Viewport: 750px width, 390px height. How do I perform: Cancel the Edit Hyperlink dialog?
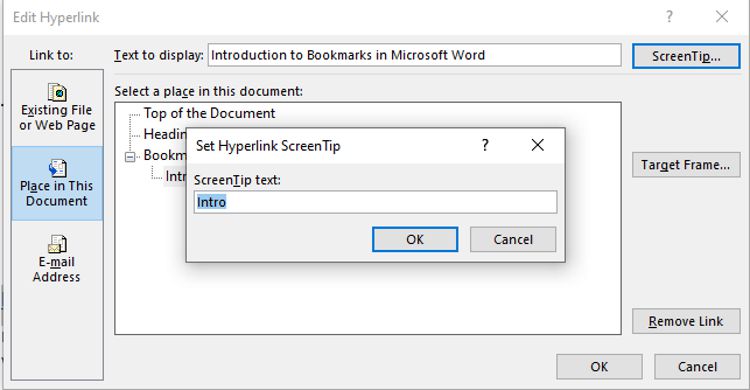point(697,367)
